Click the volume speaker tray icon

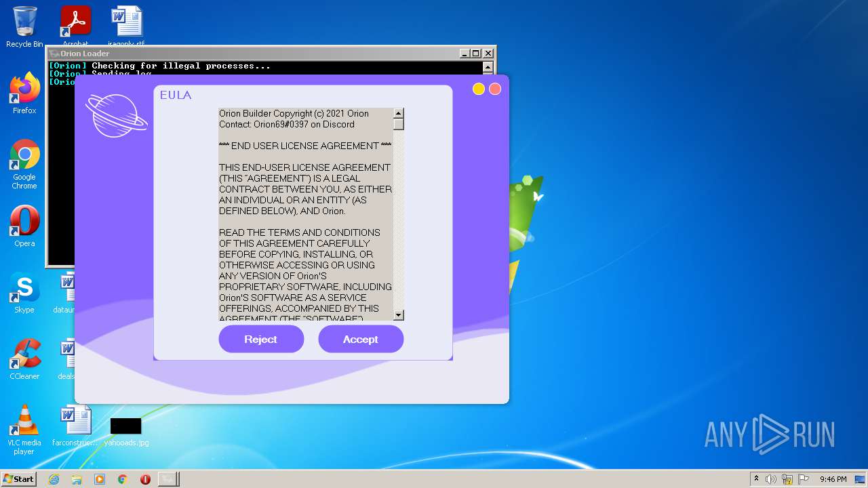tap(771, 479)
